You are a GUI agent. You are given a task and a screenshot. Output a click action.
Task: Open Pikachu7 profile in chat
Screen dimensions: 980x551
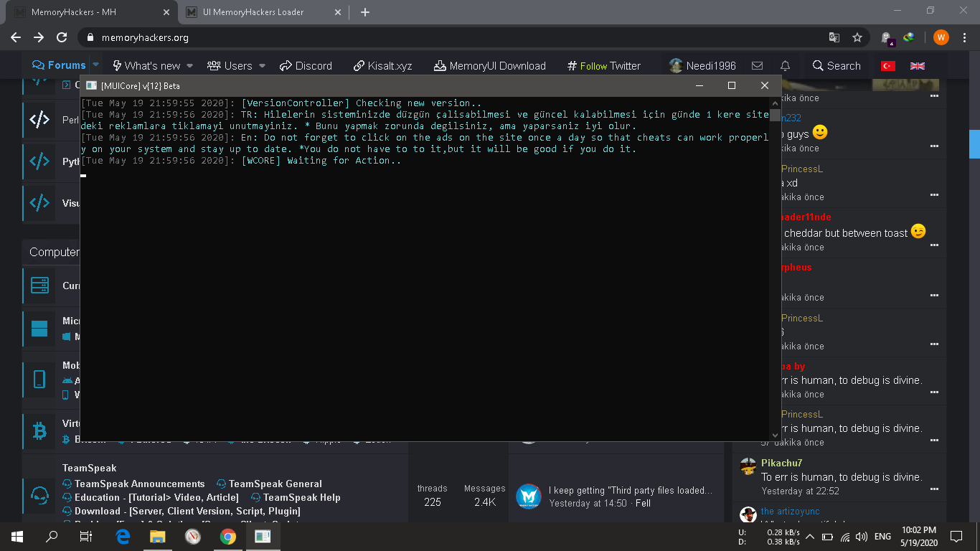pyautogui.click(x=781, y=463)
